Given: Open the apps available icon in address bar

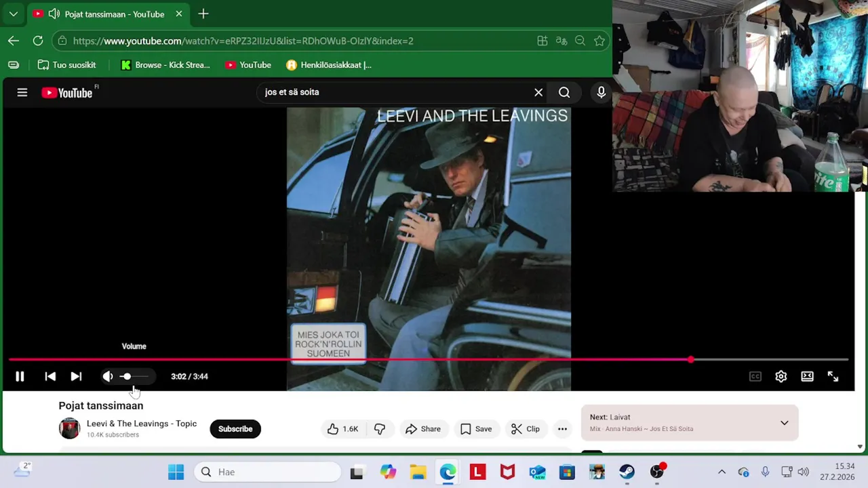Looking at the screenshot, I should pos(542,41).
